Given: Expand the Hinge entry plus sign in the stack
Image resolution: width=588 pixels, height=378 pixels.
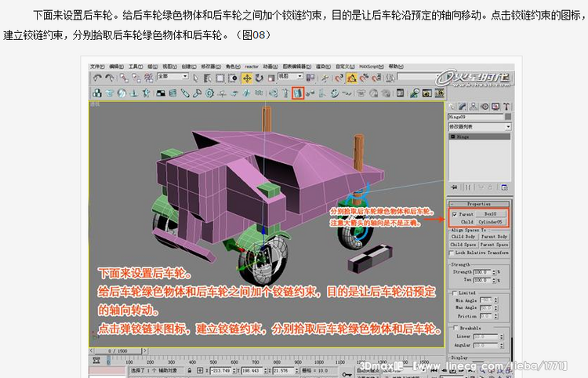Looking at the screenshot, I should point(453,137).
